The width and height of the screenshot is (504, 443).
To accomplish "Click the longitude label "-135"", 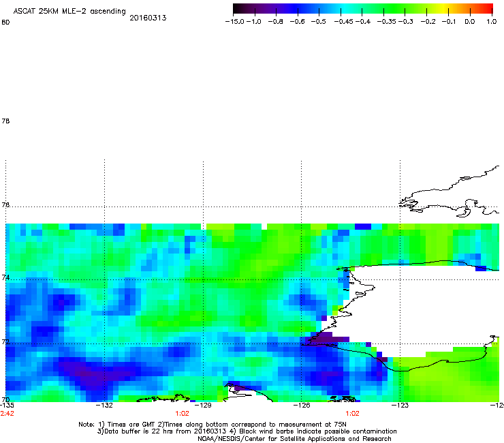I will [x=7, y=406].
